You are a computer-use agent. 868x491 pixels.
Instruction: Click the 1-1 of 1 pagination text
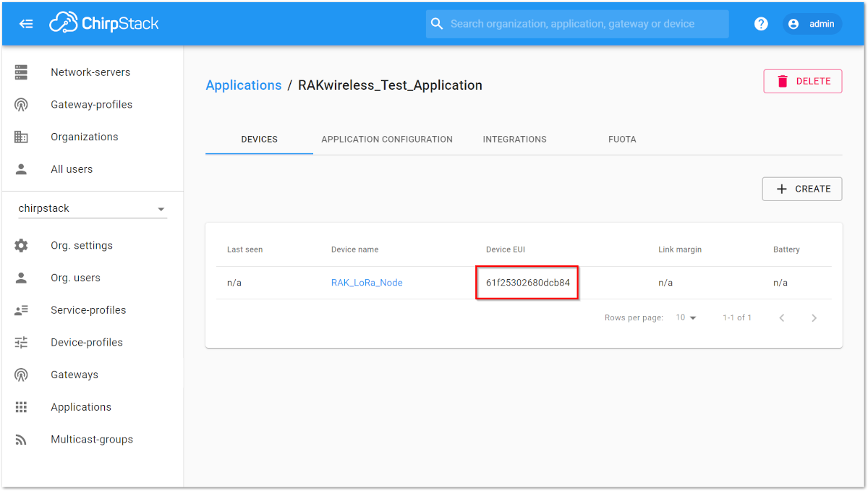point(737,317)
